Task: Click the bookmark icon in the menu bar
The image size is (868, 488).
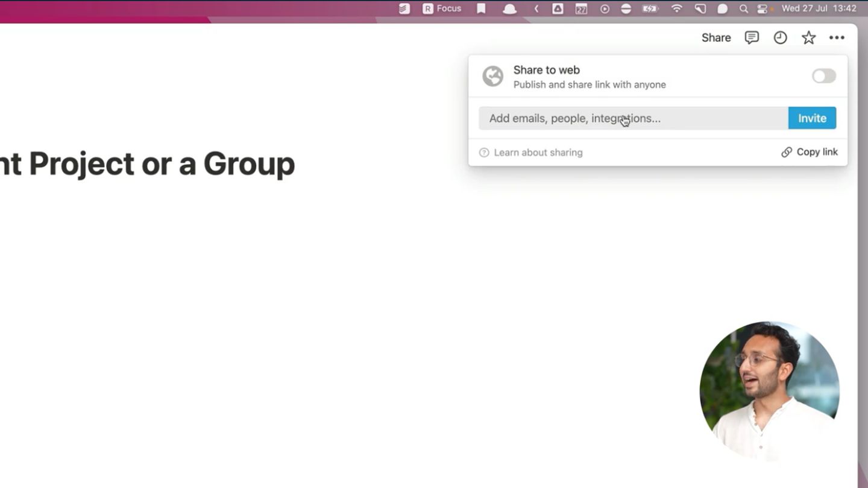Action: coord(481,8)
